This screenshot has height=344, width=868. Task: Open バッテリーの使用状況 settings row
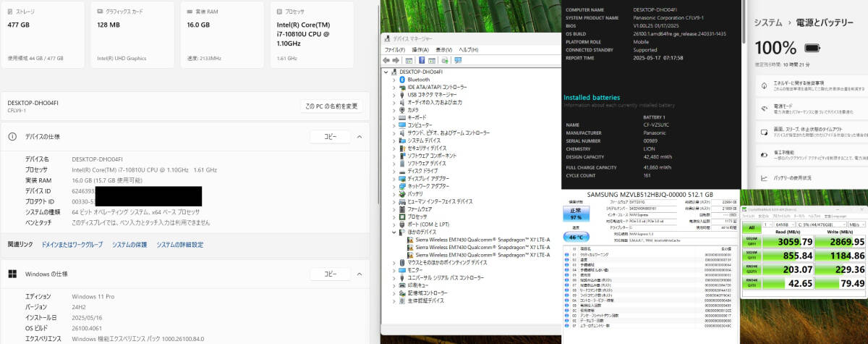coord(811,177)
